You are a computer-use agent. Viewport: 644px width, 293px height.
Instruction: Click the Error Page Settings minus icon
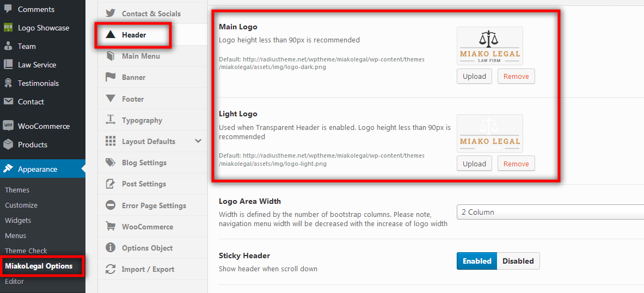(111, 205)
